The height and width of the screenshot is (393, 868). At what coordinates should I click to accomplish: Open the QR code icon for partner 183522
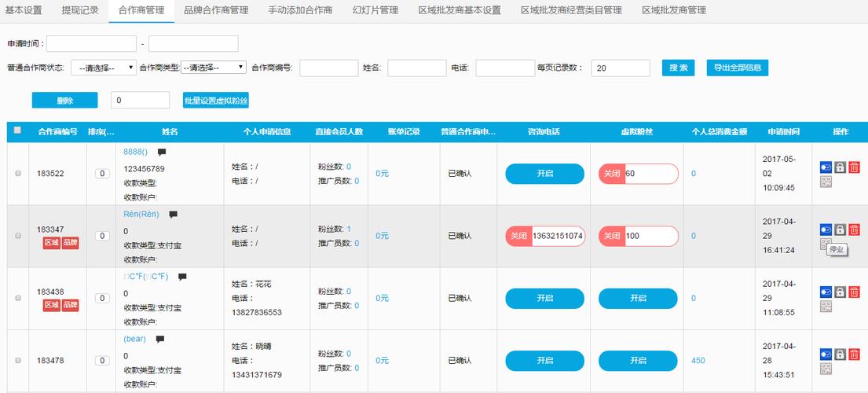pyautogui.click(x=826, y=182)
